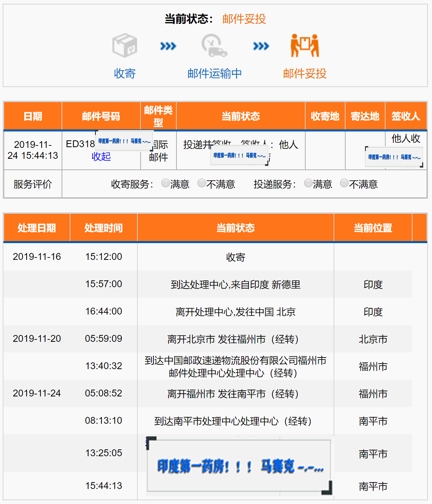Click the gray package box icon for 收寄
This screenshot has height=504, width=432.
click(125, 45)
